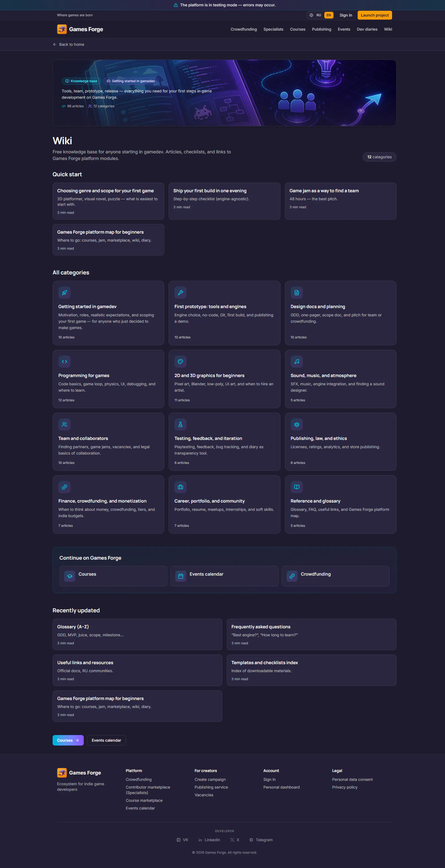Click "11 articles" under 2D and 3D graphics
Screen dimensions: 445x868
click(182, 400)
